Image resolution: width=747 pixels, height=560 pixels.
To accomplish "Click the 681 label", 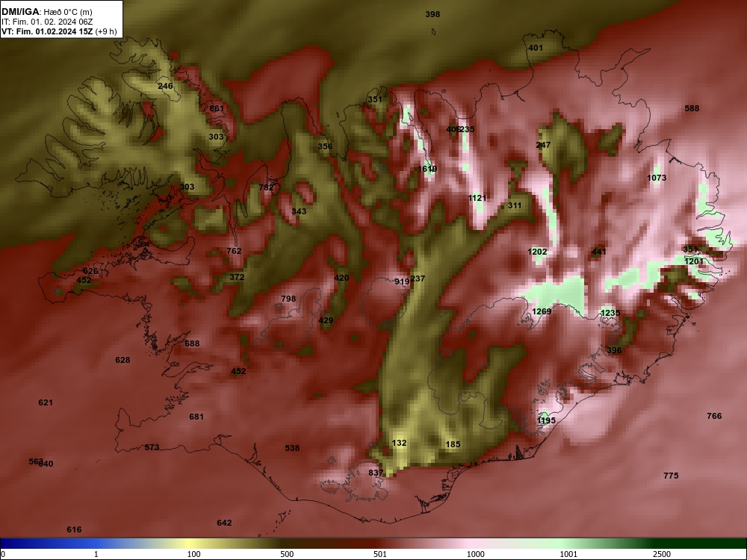I will 196,417.
